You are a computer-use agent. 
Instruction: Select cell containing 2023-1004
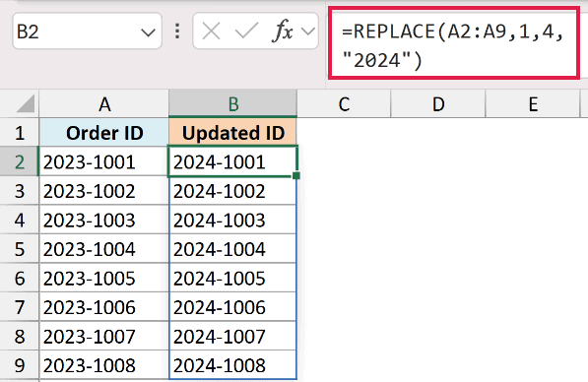click(x=104, y=249)
